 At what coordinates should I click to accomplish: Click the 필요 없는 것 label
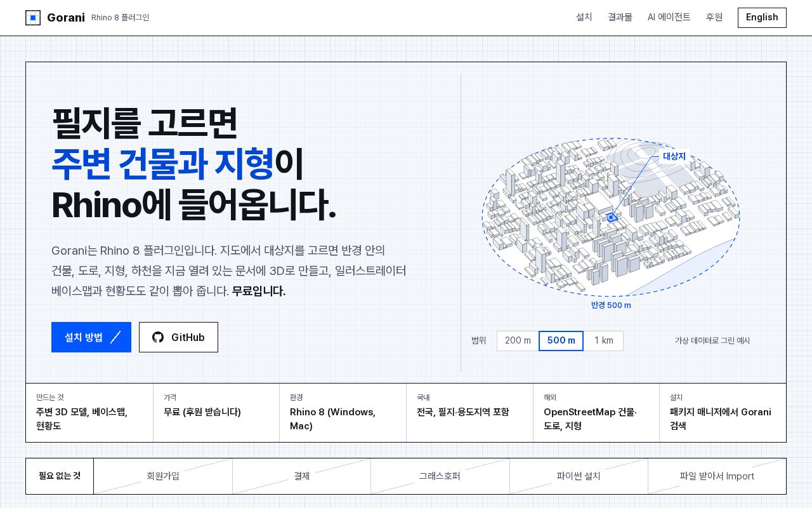point(60,476)
